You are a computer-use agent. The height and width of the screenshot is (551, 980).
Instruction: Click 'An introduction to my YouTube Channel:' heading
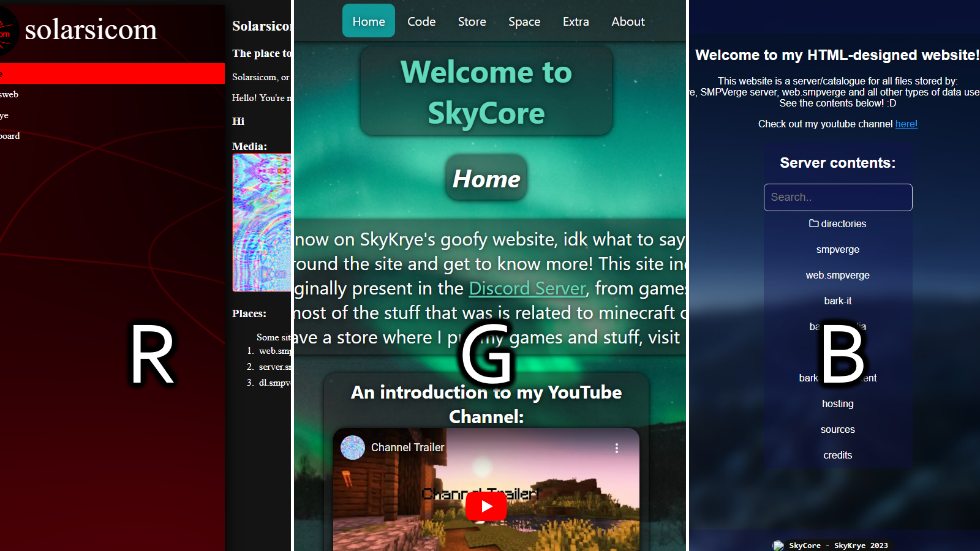pos(486,404)
